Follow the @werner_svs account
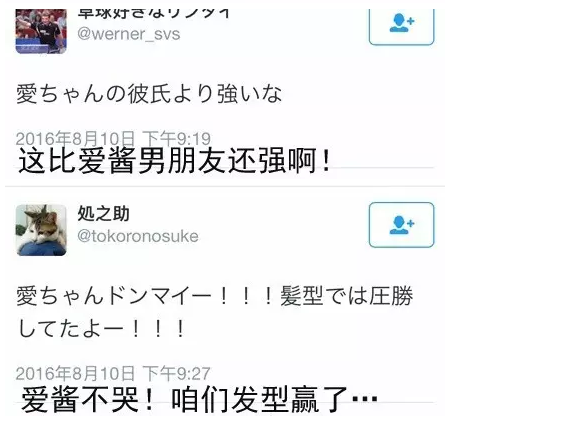 click(x=401, y=26)
